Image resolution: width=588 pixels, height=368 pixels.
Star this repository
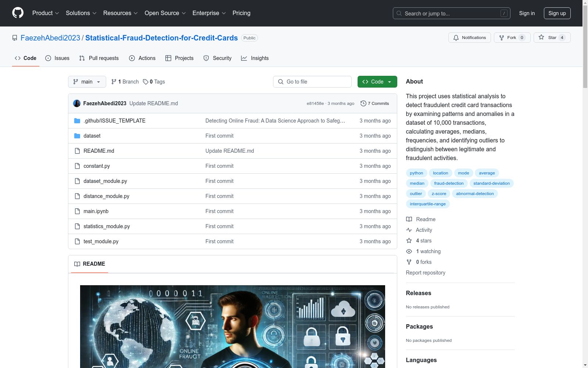(x=552, y=38)
